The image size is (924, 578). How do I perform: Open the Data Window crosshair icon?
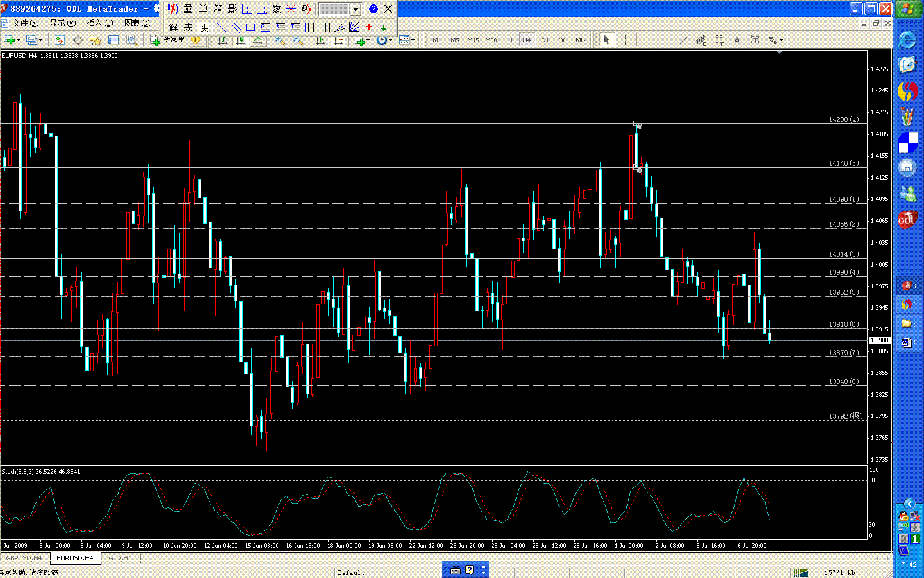[x=78, y=40]
